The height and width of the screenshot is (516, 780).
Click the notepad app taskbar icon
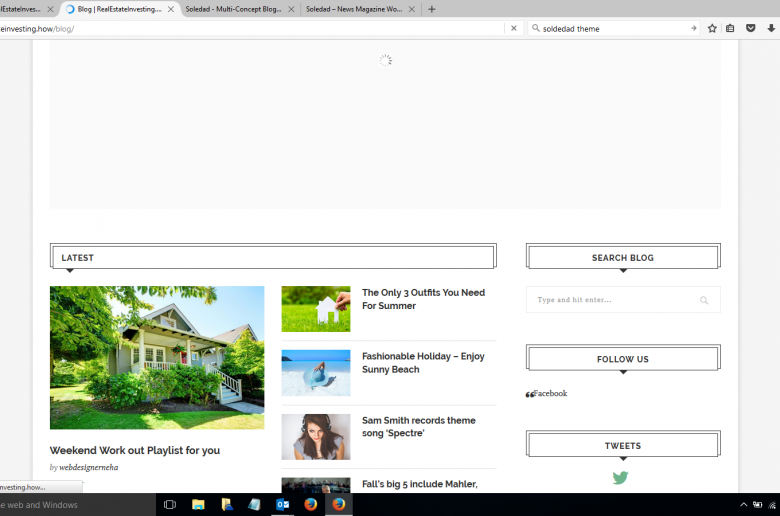tap(254, 505)
